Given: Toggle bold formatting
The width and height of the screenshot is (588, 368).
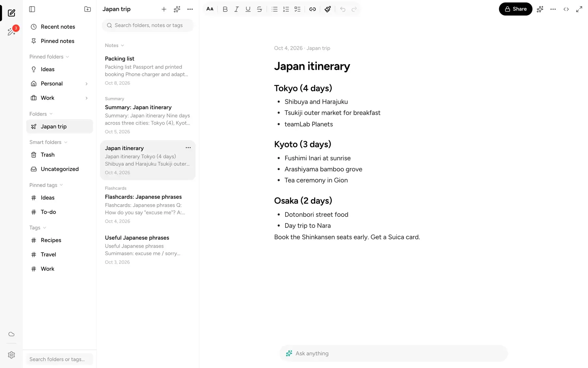Looking at the screenshot, I should click(225, 9).
